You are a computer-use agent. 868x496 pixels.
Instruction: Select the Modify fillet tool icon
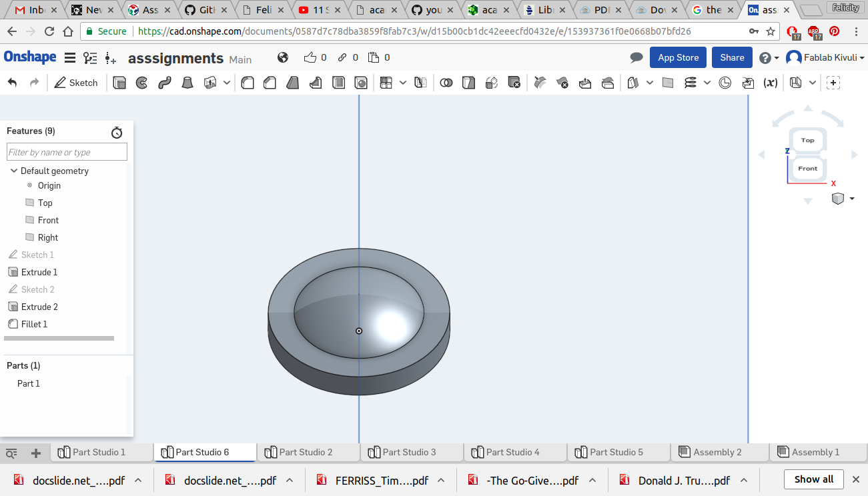[x=540, y=83]
